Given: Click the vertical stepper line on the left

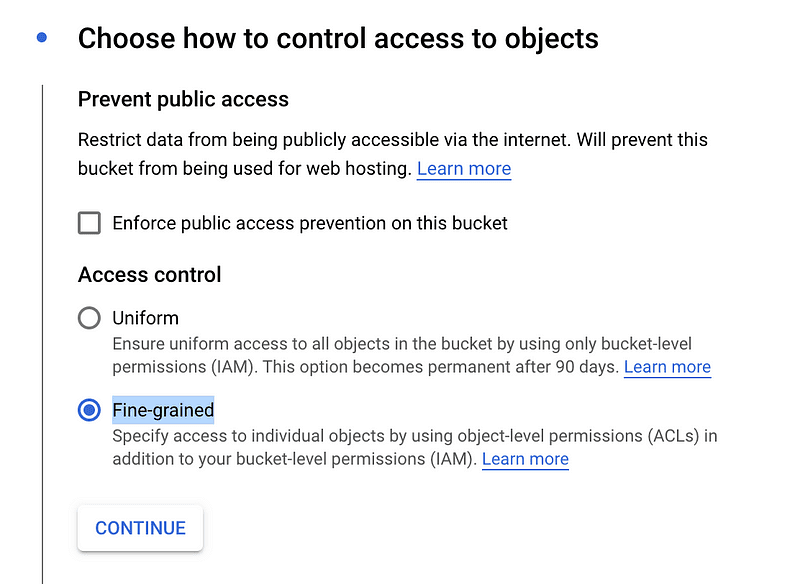Looking at the screenshot, I should (42, 334).
